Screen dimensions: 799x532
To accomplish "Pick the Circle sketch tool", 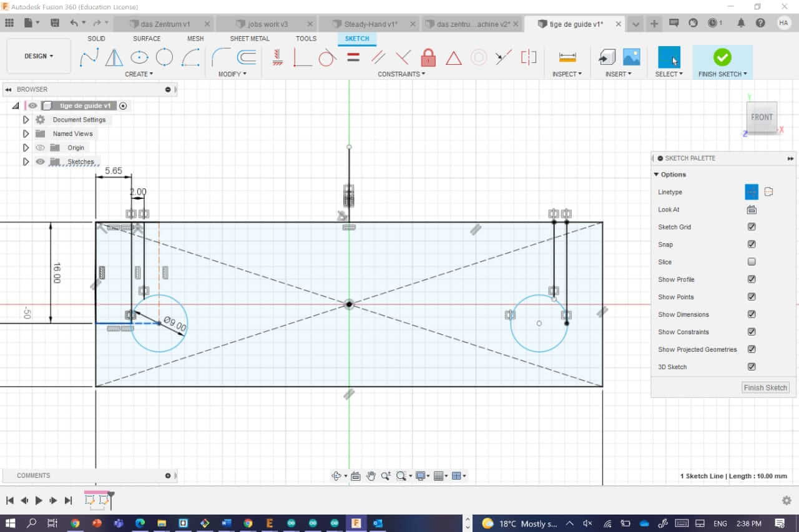I will (164, 57).
